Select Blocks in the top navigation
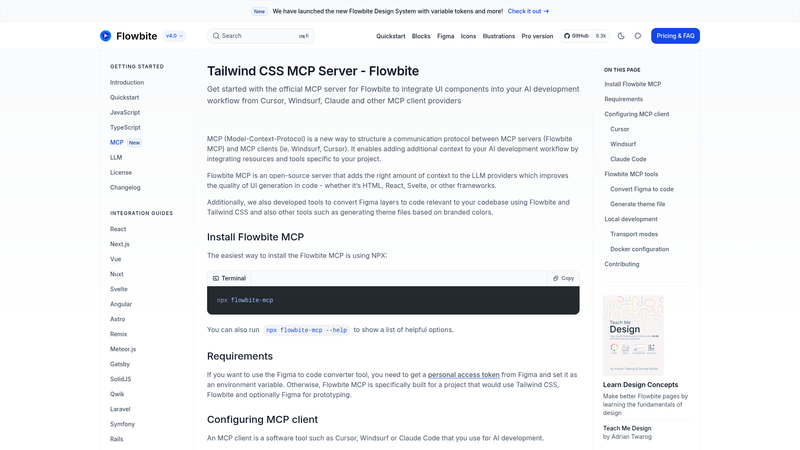 (421, 36)
